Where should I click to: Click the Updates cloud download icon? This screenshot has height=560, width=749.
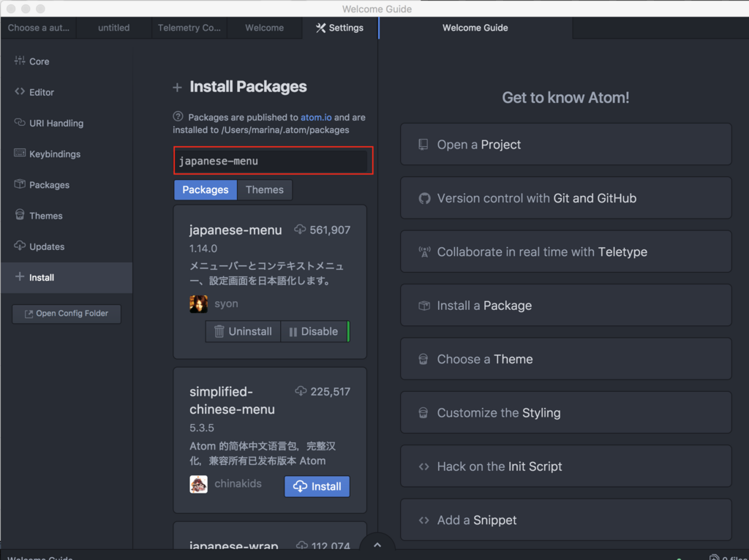click(x=20, y=246)
